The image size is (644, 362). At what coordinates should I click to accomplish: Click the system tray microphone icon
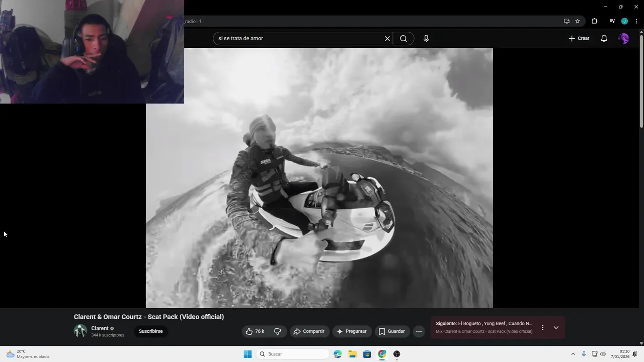tap(584, 354)
